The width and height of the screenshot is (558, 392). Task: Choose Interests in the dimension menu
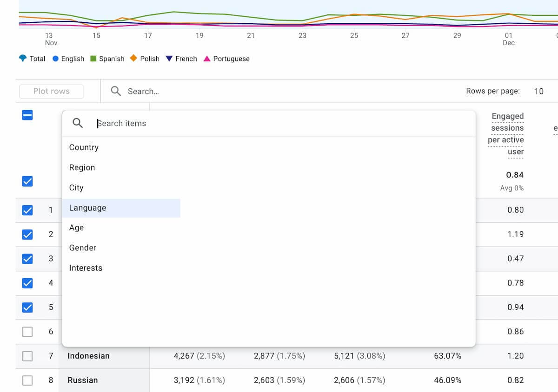click(x=86, y=268)
